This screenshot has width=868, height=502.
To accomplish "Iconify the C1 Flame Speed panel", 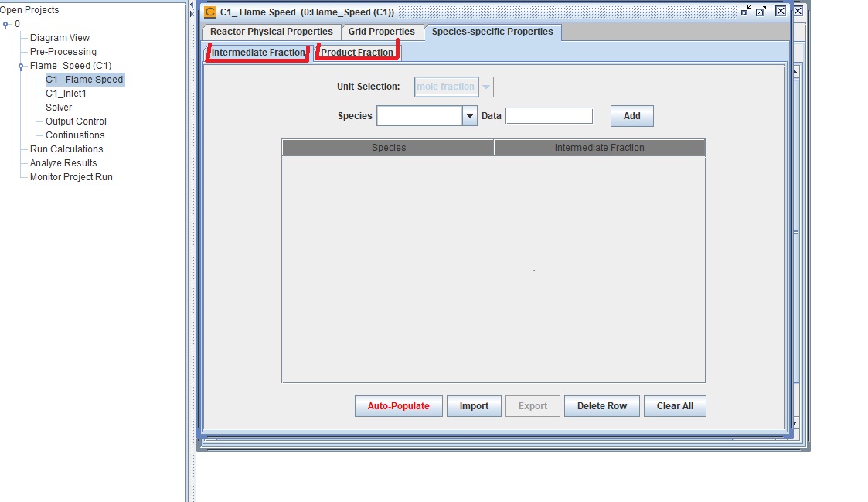I will pyautogui.click(x=745, y=11).
